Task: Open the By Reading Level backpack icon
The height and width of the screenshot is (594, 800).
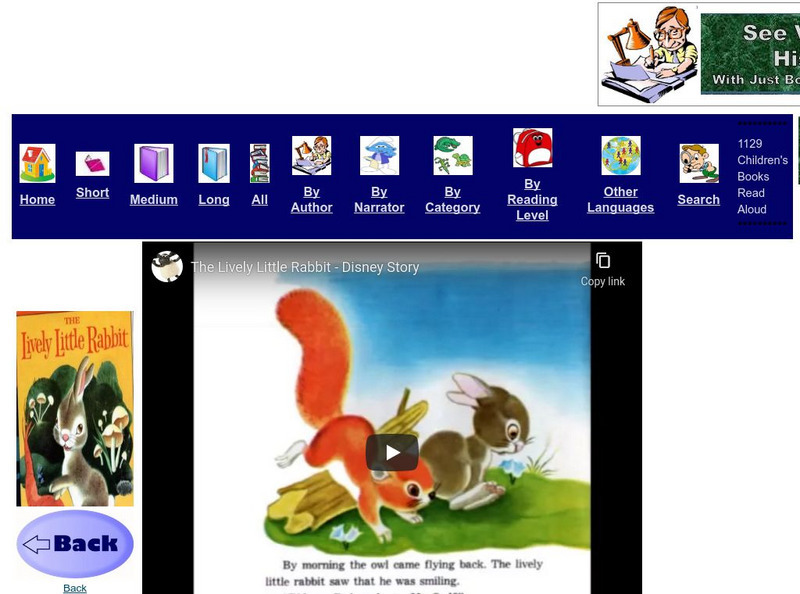Action: pos(532,150)
